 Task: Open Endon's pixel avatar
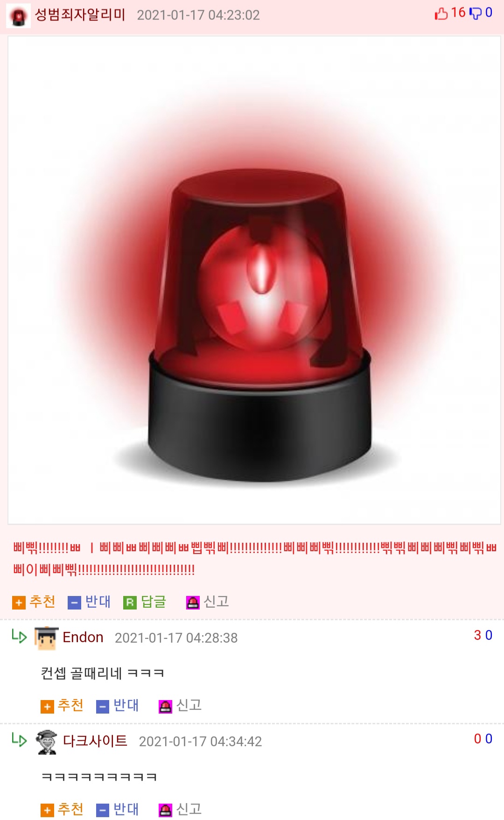point(46,638)
